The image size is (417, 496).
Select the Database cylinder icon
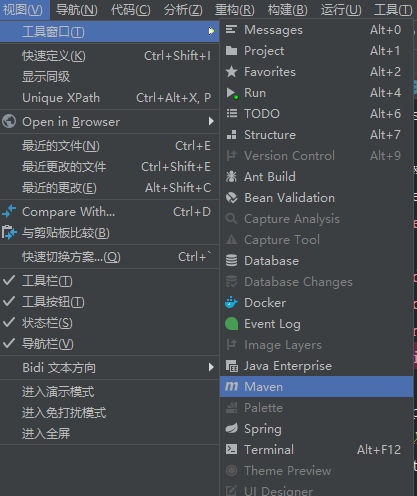pos(231,261)
